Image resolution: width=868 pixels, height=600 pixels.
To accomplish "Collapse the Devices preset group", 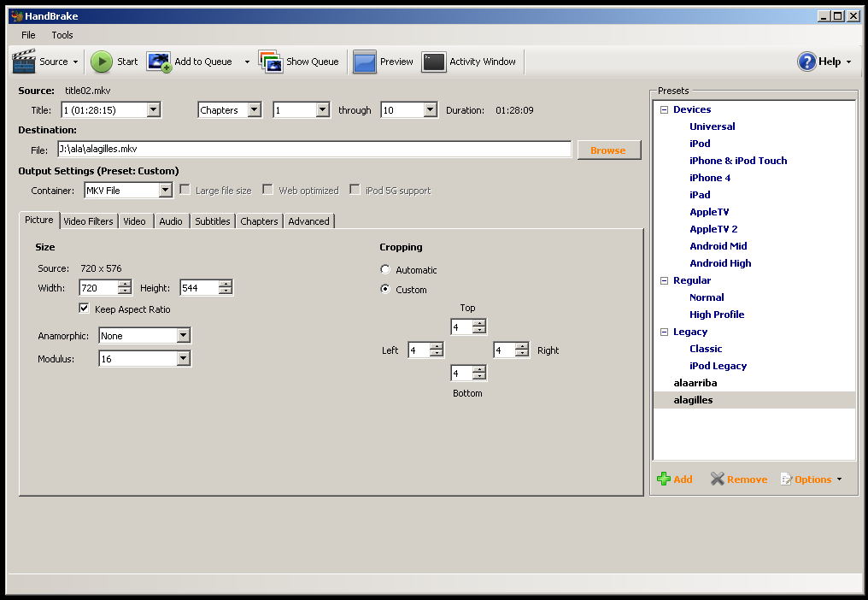I will (x=665, y=109).
